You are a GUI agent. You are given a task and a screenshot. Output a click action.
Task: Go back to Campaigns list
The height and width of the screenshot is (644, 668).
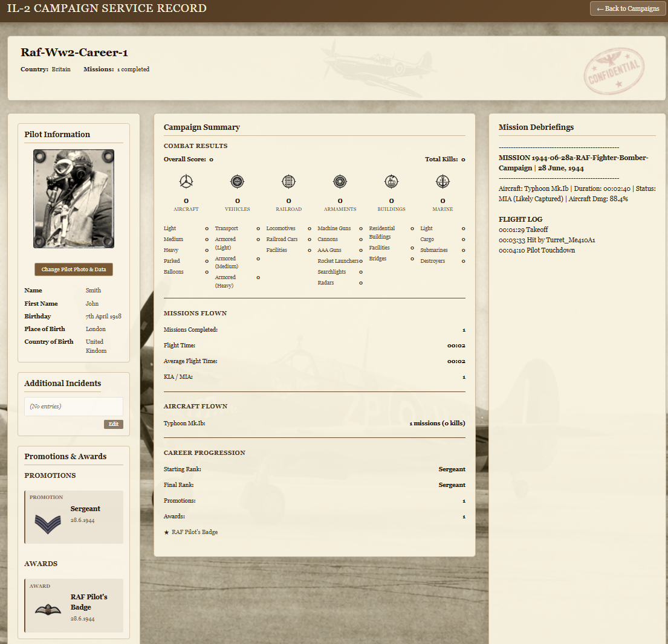[x=627, y=8]
